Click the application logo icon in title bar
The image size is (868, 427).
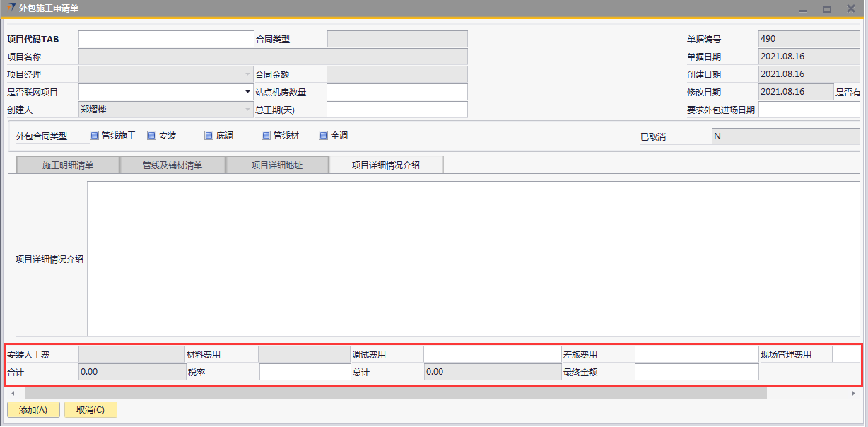click(x=10, y=8)
